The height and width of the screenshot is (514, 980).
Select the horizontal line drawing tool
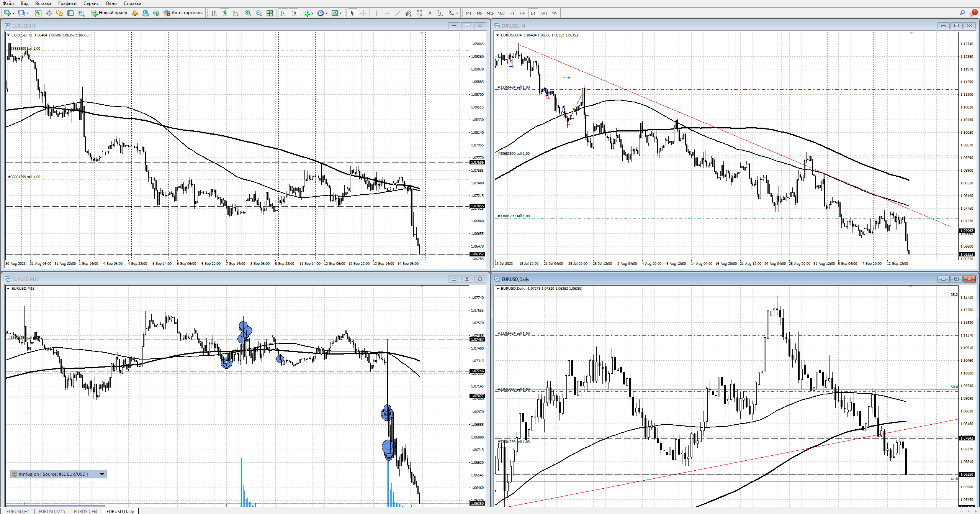click(387, 13)
